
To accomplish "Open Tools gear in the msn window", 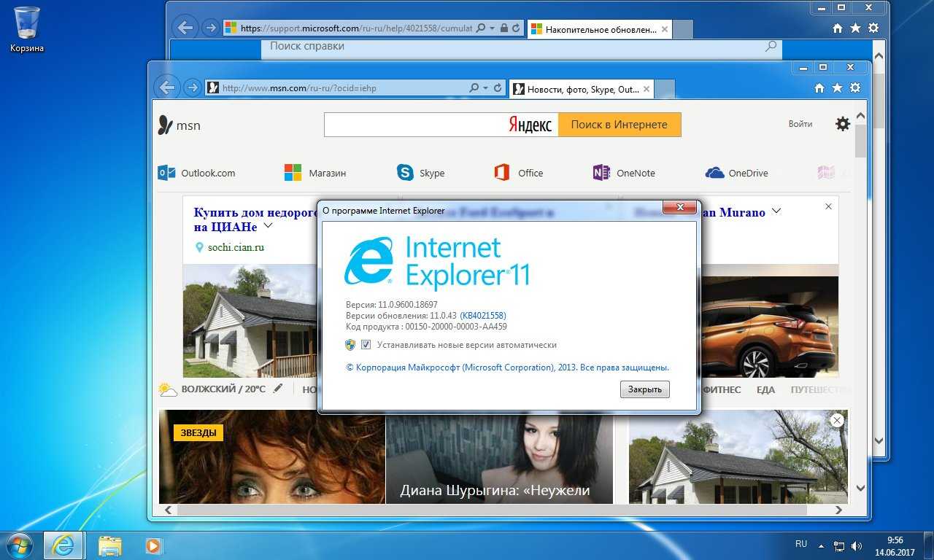I will pos(855,87).
